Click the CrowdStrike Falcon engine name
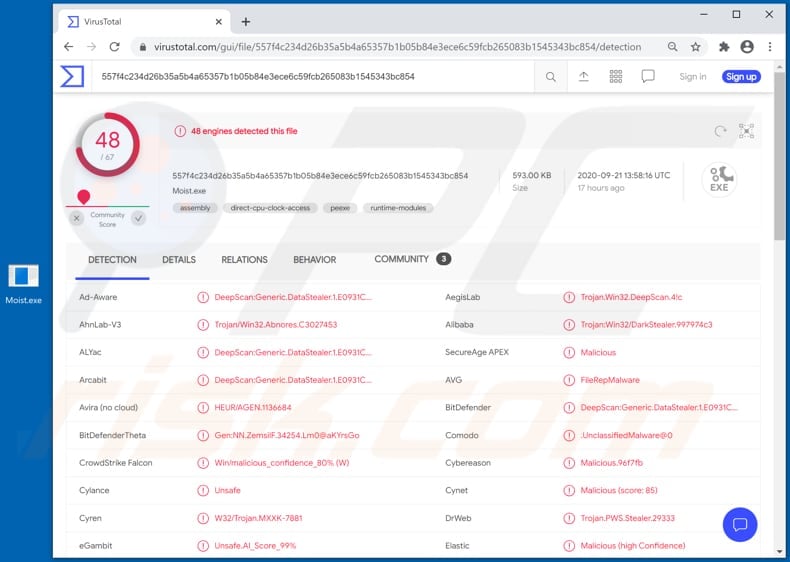 (x=115, y=463)
